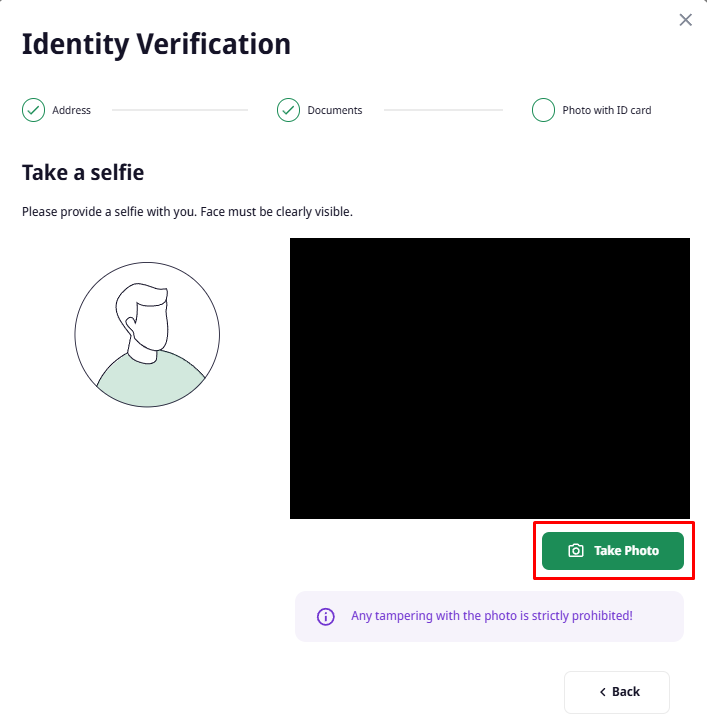Viewport: 707px width, 728px height.
Task: Go back using the Back button
Action: (616, 692)
